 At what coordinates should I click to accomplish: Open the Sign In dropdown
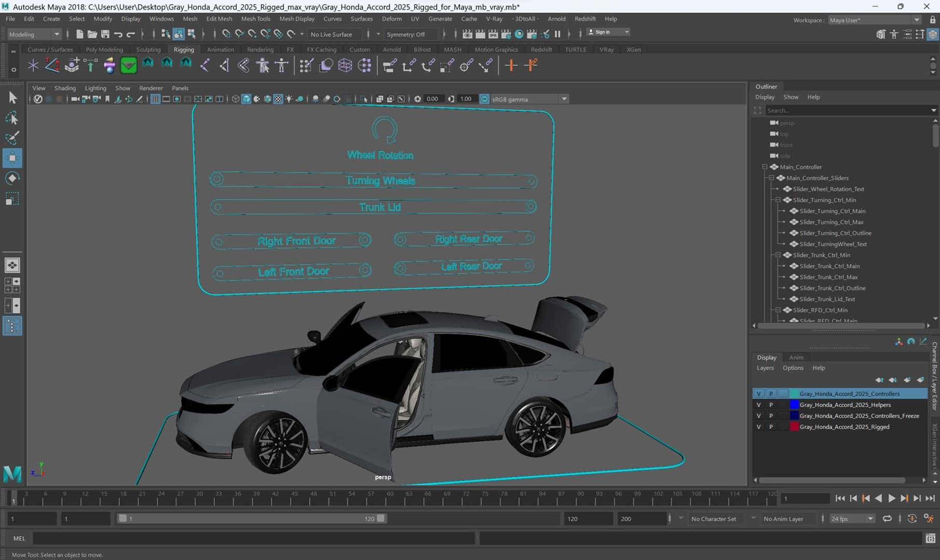pyautogui.click(x=608, y=32)
